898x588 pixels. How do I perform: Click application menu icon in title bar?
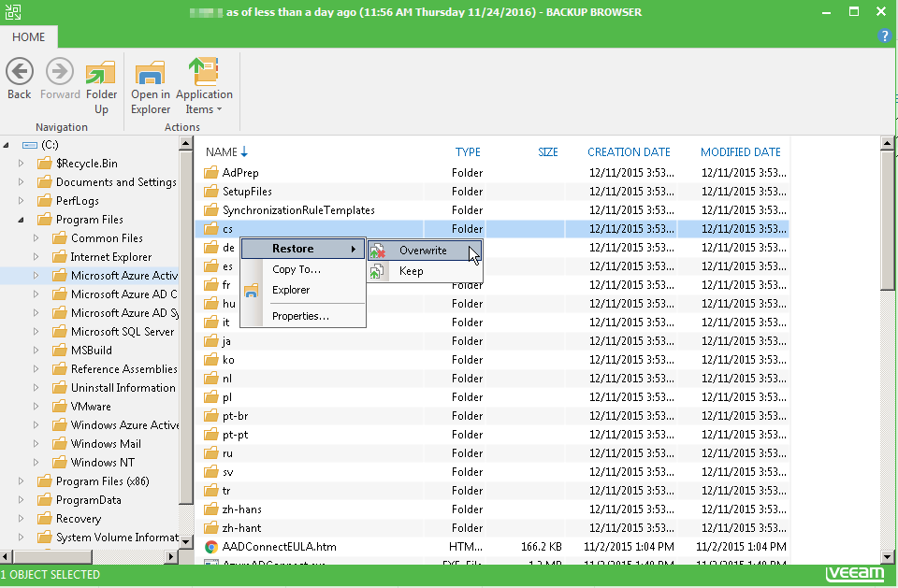click(12, 12)
